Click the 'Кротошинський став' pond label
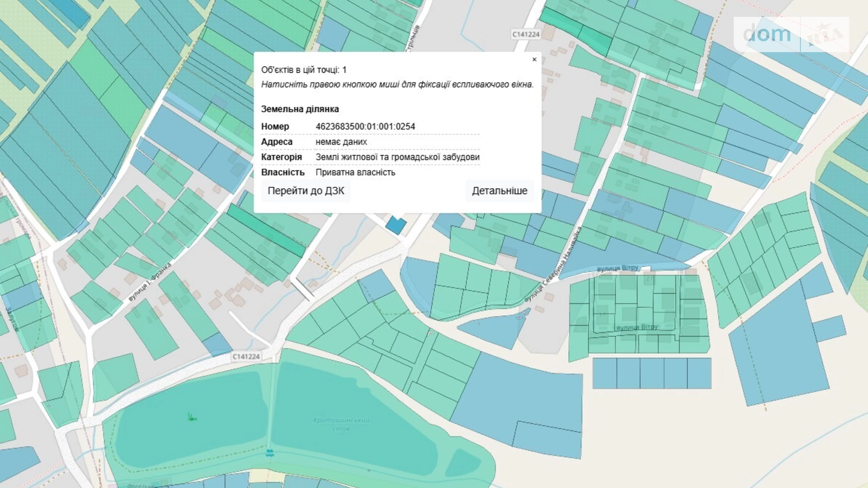The width and height of the screenshot is (868, 488). (341, 424)
